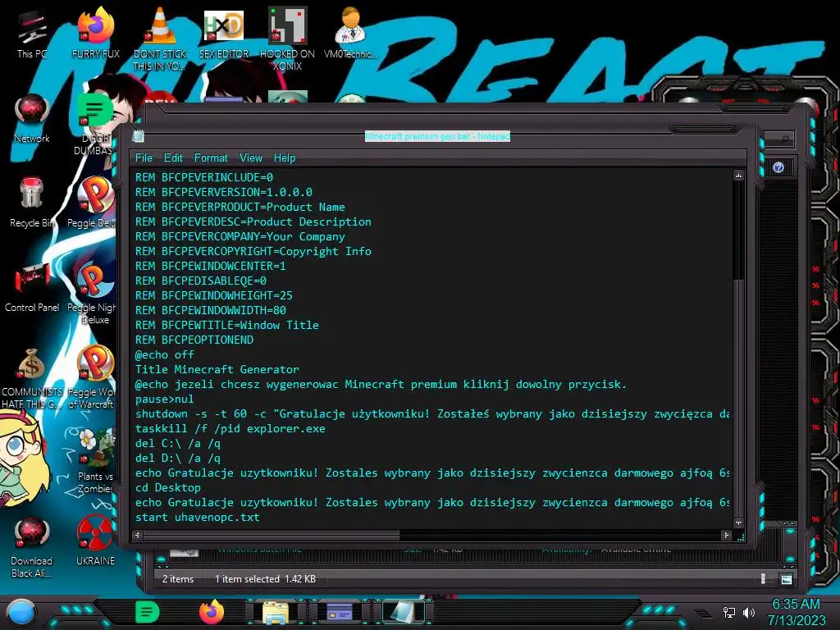Open the taskbar clock showing 6:35 AM
This screenshot has height=630, width=840.
click(x=796, y=612)
